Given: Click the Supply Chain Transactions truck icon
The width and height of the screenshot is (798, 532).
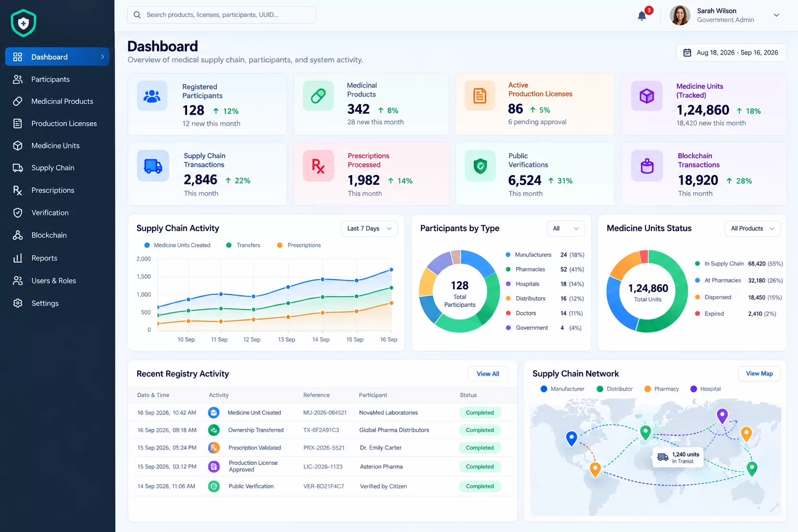Looking at the screenshot, I should [153, 166].
